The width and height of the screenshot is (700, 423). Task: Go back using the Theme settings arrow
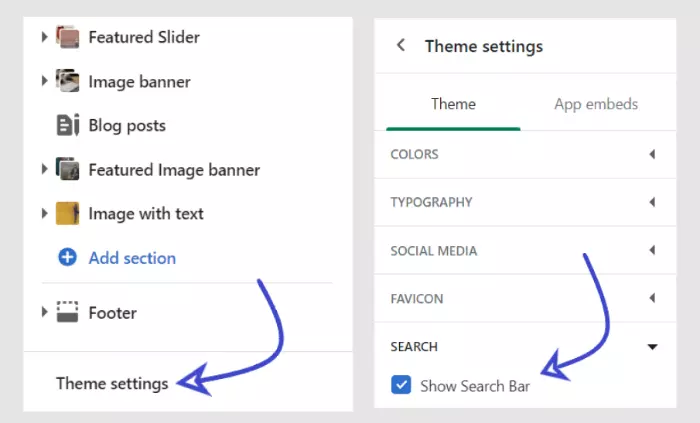401,45
